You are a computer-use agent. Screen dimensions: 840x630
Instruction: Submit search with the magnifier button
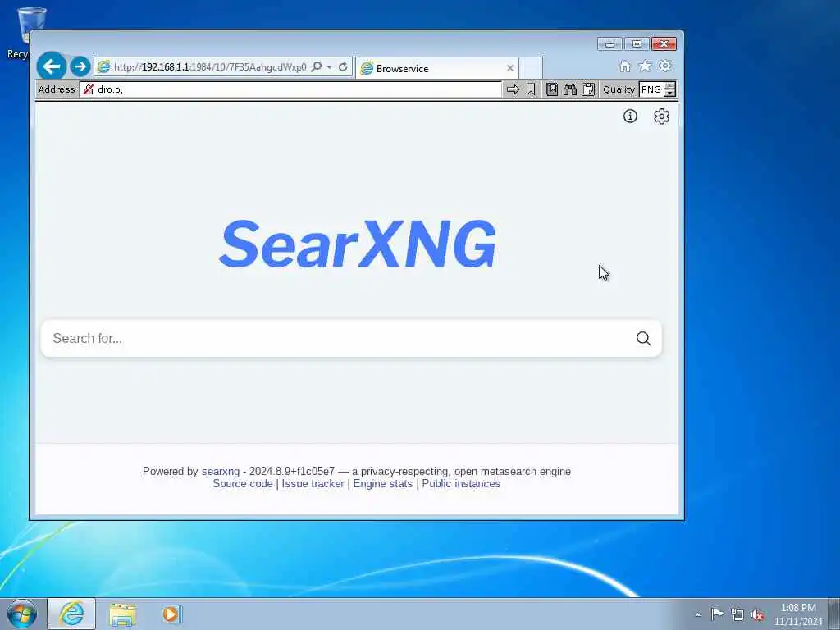click(643, 339)
